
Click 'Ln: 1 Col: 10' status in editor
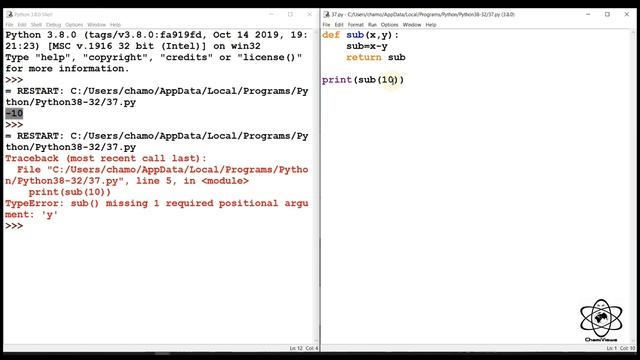[621, 348]
